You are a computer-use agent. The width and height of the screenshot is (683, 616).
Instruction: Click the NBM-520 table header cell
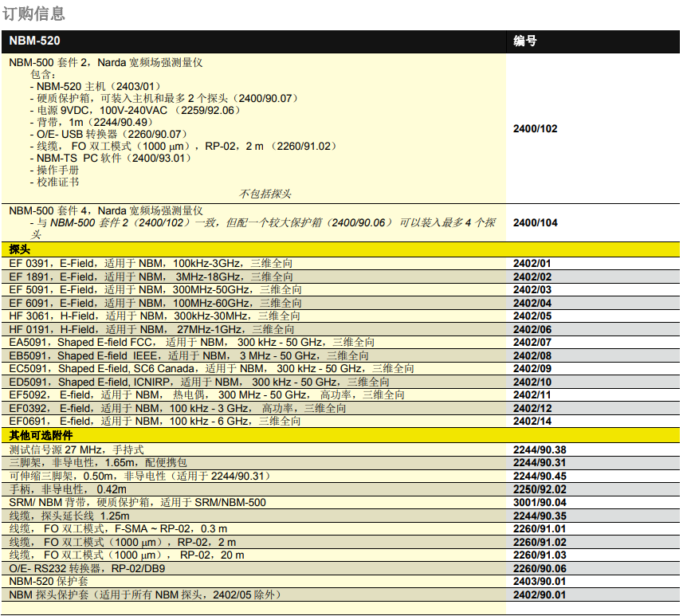pos(35,41)
